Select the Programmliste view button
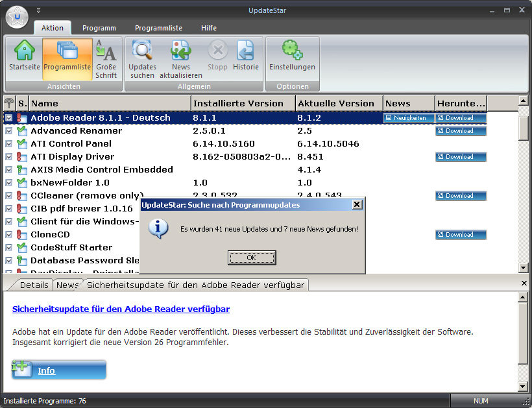Image resolution: width=532 pixels, height=408 pixels. [67, 58]
